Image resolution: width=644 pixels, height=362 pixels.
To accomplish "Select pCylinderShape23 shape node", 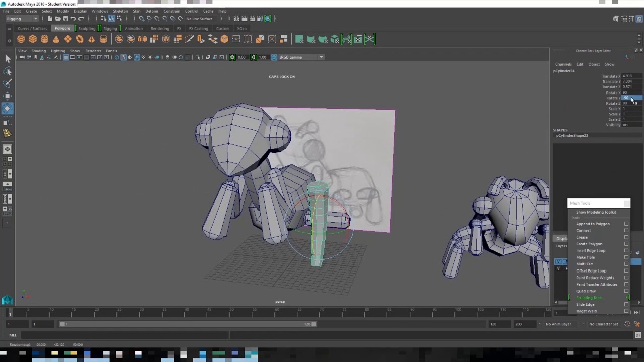I will pyautogui.click(x=572, y=135).
